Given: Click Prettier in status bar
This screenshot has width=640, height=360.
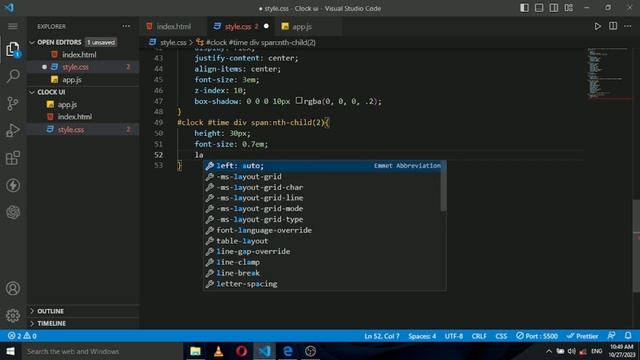Looking at the screenshot, I should click(582, 336).
